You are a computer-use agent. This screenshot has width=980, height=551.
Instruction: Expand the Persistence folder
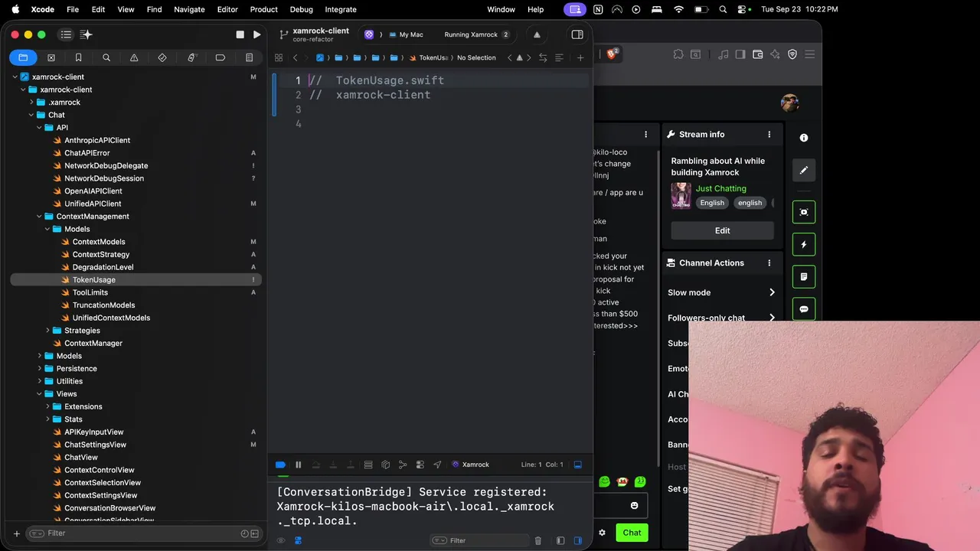[x=40, y=369]
